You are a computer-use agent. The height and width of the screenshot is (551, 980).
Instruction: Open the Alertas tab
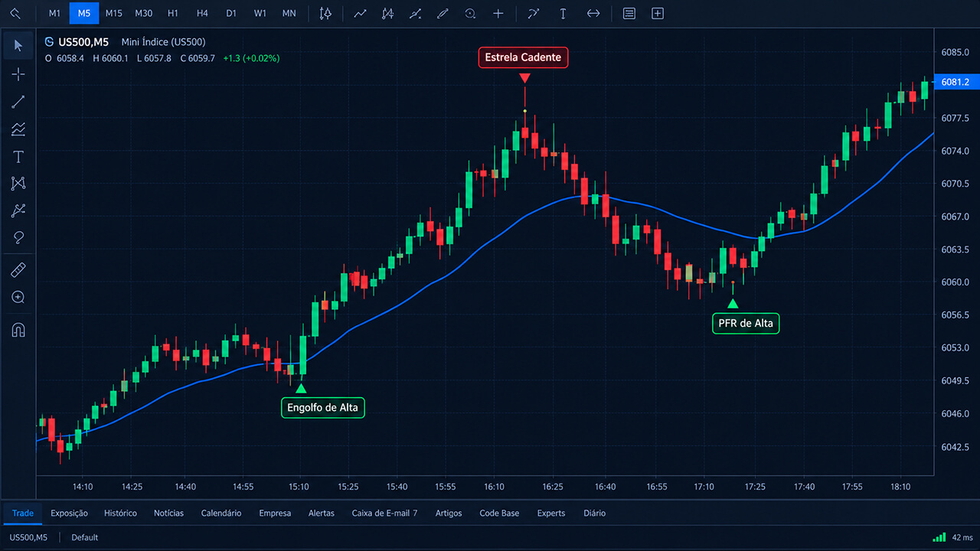click(322, 514)
